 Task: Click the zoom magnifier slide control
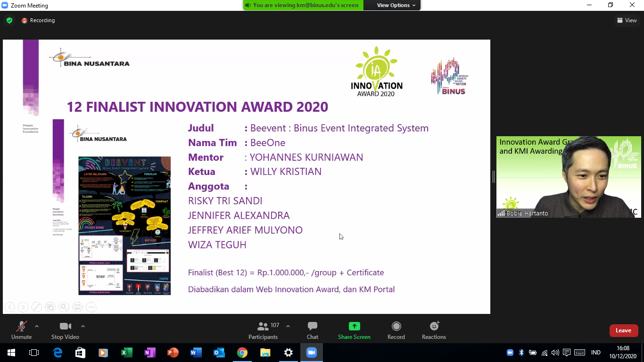pyautogui.click(x=64, y=307)
